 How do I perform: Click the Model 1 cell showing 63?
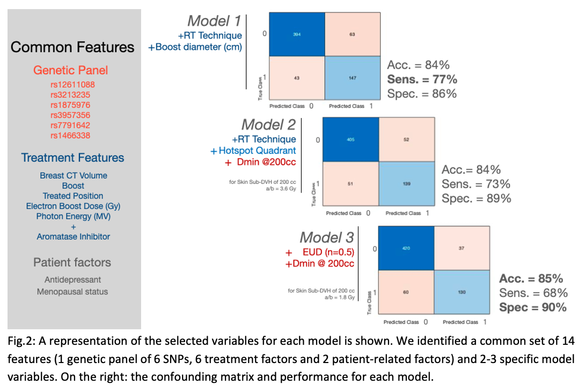pyautogui.click(x=353, y=34)
